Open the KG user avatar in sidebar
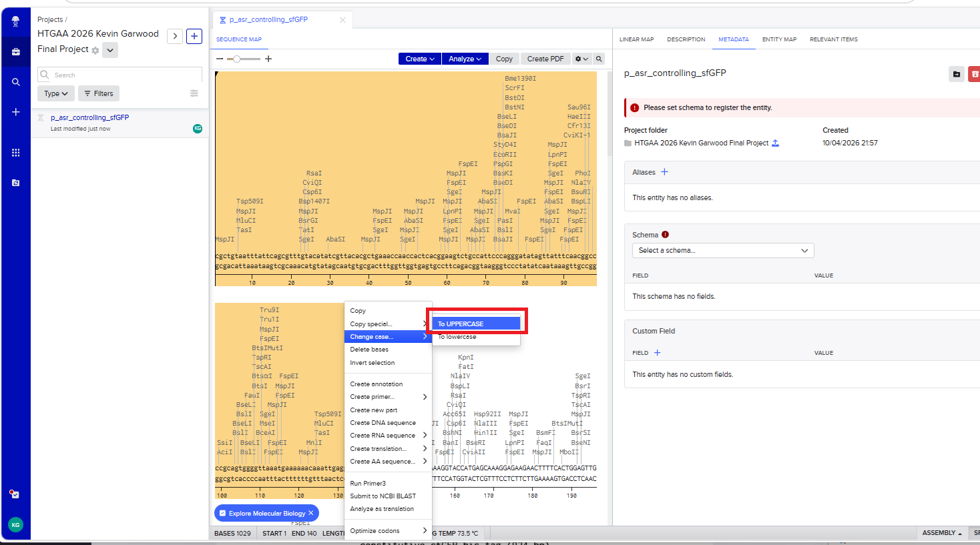 pyautogui.click(x=15, y=524)
